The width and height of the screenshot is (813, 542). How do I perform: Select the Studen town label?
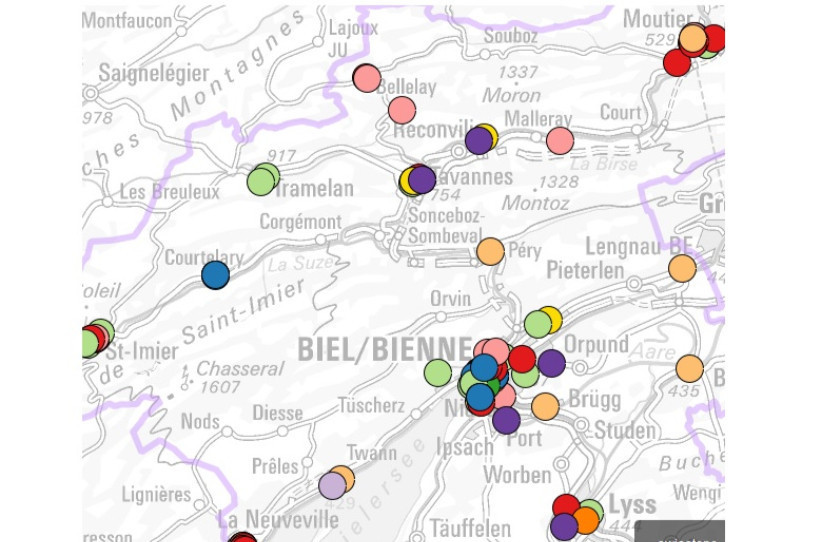click(625, 430)
